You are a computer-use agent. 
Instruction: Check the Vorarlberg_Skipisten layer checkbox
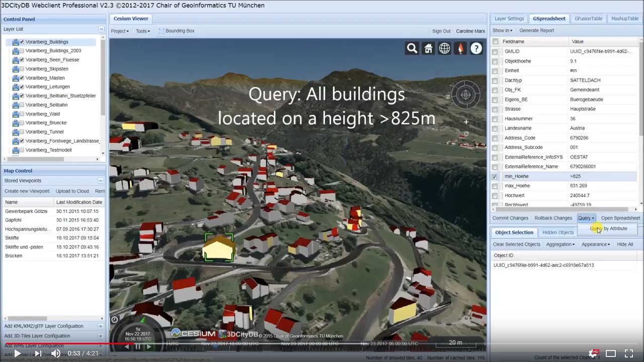point(22,69)
